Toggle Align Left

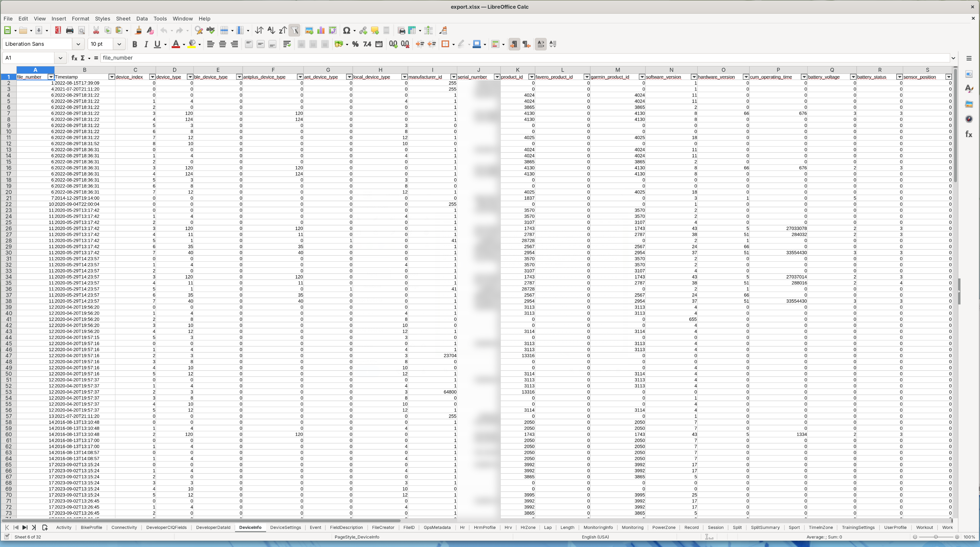tap(210, 44)
